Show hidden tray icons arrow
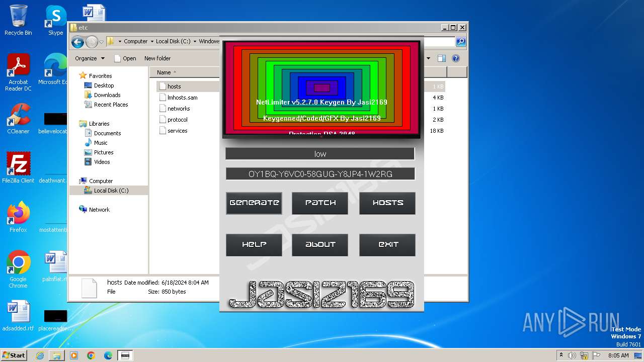This screenshot has width=644, height=362. (x=561, y=355)
